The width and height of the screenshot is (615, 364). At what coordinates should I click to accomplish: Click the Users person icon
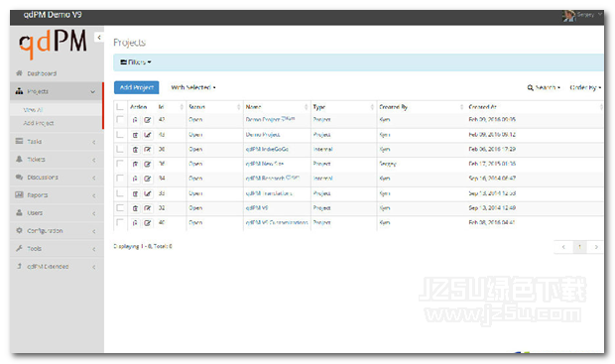19,212
